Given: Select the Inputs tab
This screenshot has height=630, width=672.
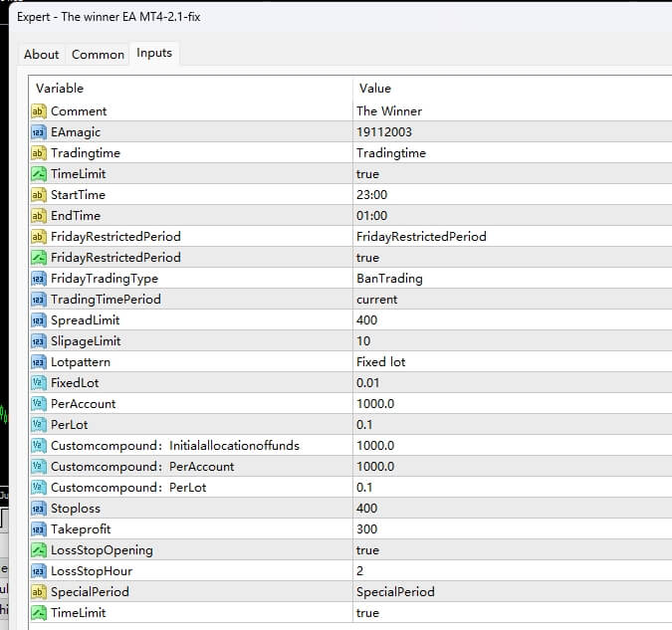Looking at the screenshot, I should point(154,53).
